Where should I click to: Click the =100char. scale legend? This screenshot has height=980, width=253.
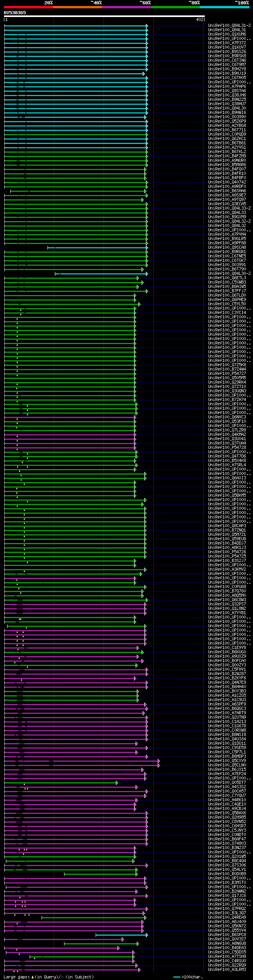(x=189, y=977)
